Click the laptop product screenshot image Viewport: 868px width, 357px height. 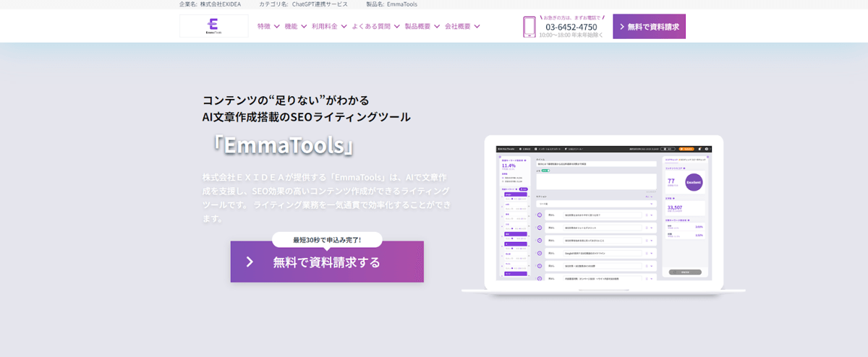(603, 215)
